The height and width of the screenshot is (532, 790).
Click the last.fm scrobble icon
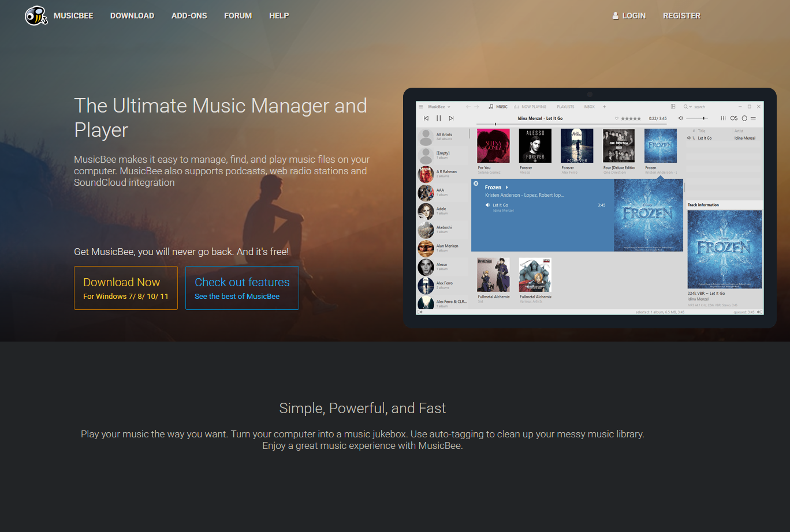734,118
